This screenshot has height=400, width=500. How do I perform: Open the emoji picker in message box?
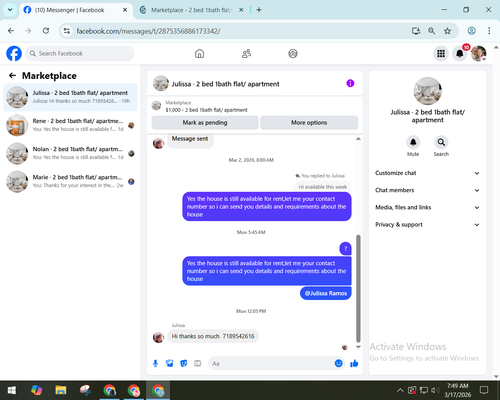point(338,363)
